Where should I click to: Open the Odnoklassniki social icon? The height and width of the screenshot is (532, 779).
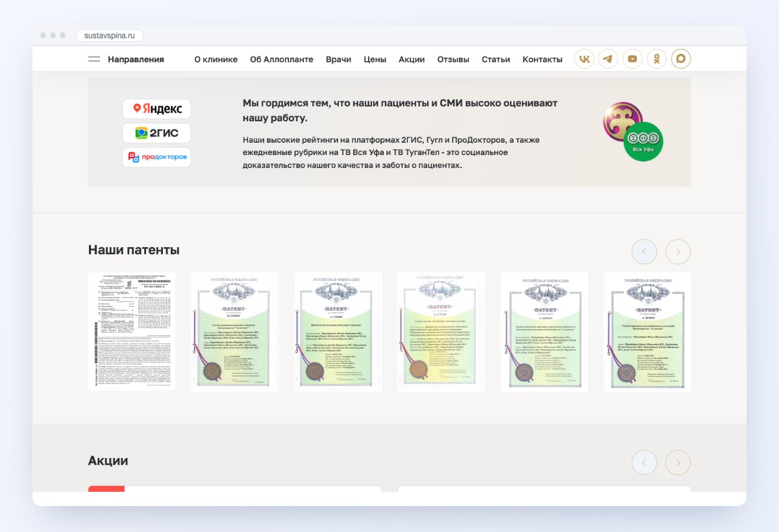pos(657,59)
